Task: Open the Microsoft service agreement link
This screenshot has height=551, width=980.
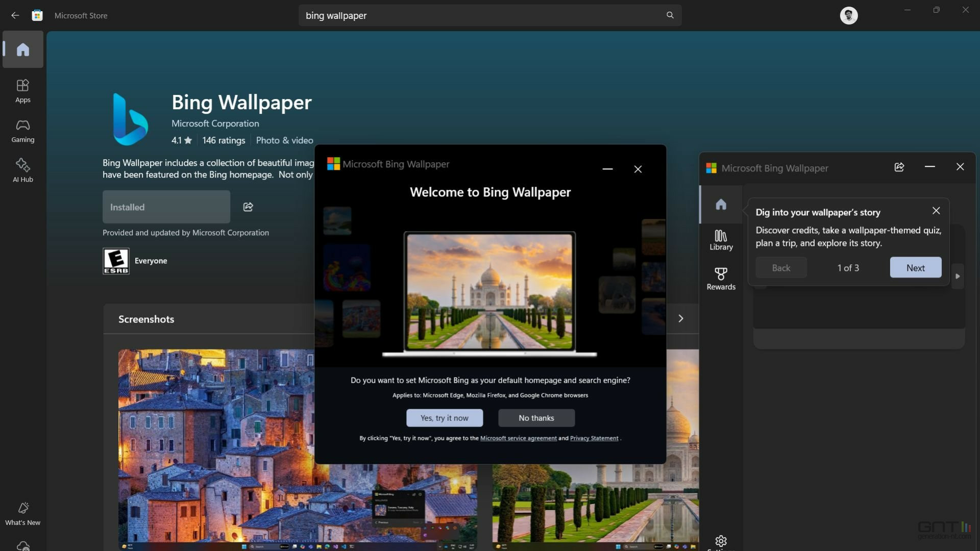Action: click(518, 438)
